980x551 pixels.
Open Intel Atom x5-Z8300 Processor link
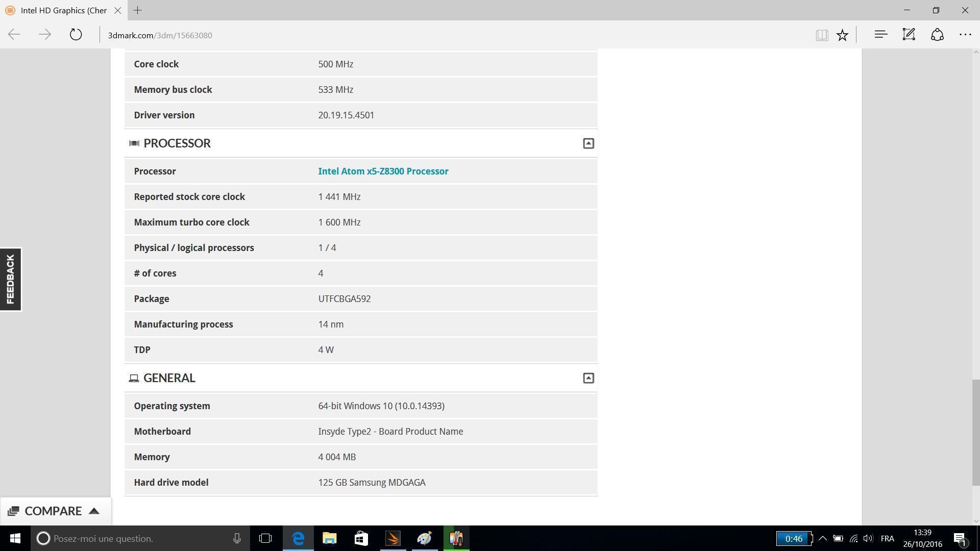click(383, 171)
